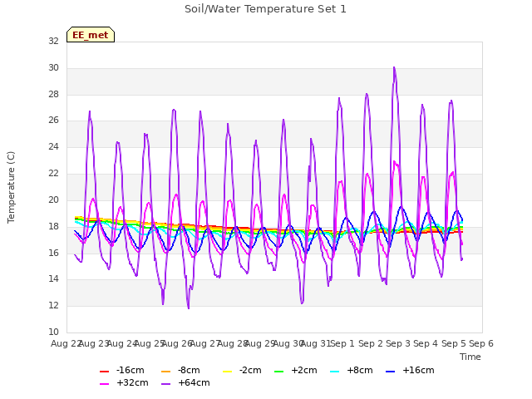Click the chart title Soil/Water Temperature Set 1
The image size is (532, 399).
click(x=265, y=9)
